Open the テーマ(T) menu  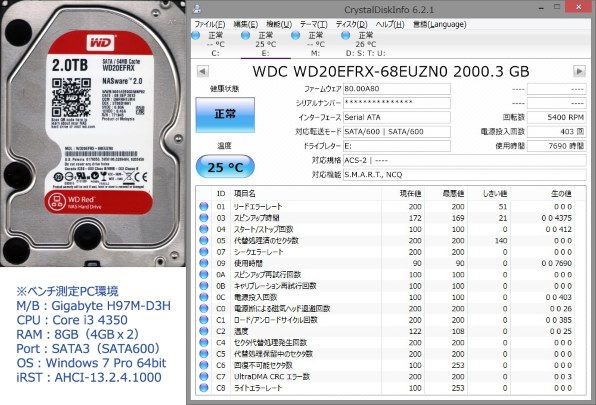click(x=313, y=24)
